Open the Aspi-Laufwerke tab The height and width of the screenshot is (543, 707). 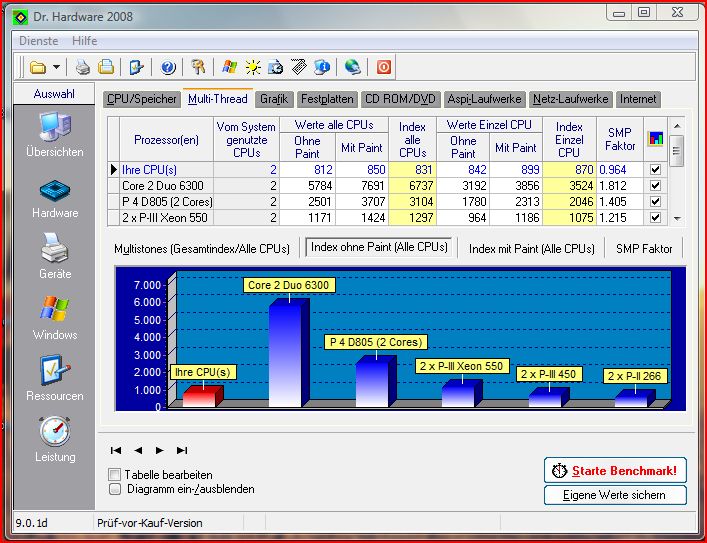484,99
